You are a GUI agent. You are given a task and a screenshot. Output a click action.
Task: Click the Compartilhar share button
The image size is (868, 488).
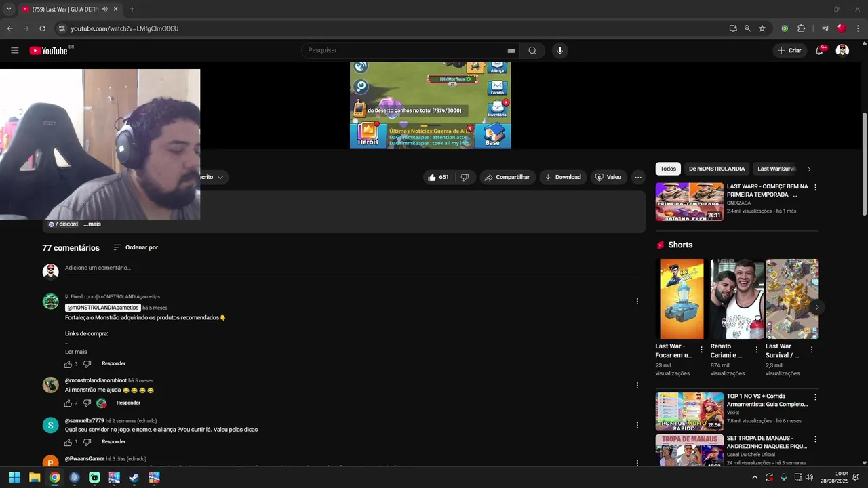tap(508, 177)
